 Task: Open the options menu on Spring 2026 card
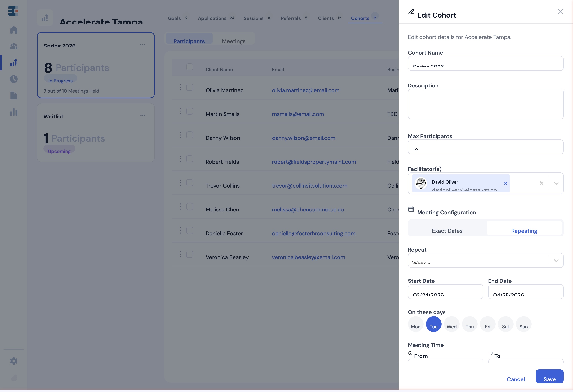tap(143, 44)
